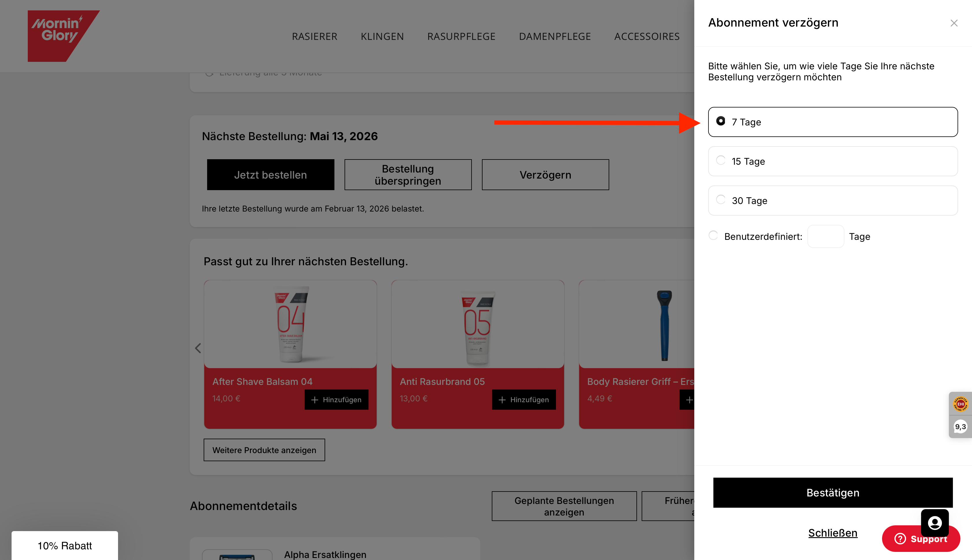Choose the 30 Tage delay option

720,200
